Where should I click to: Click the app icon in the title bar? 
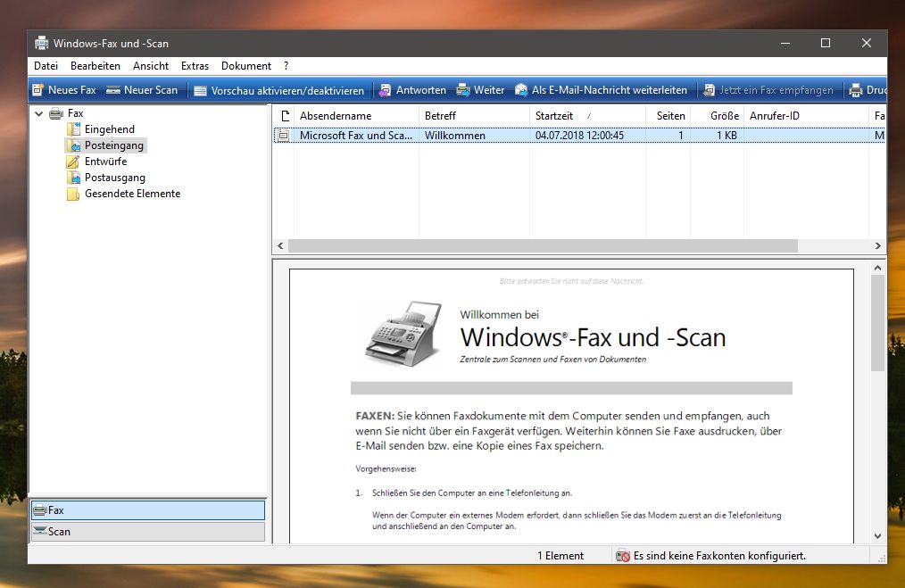pyautogui.click(x=42, y=44)
